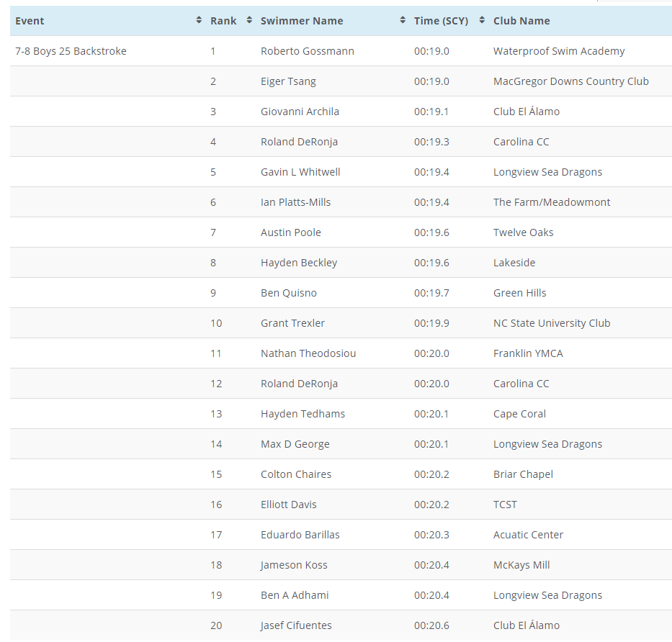This screenshot has width=672, height=642.
Task: Select Ben A Adhami
Action: [x=295, y=595]
